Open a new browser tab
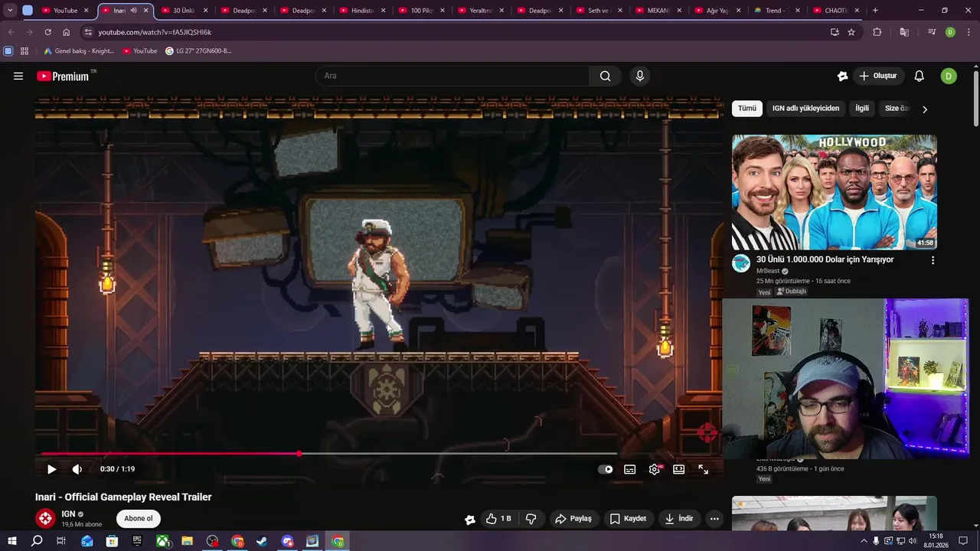Screen dimensions: 980x551 pos(875,11)
